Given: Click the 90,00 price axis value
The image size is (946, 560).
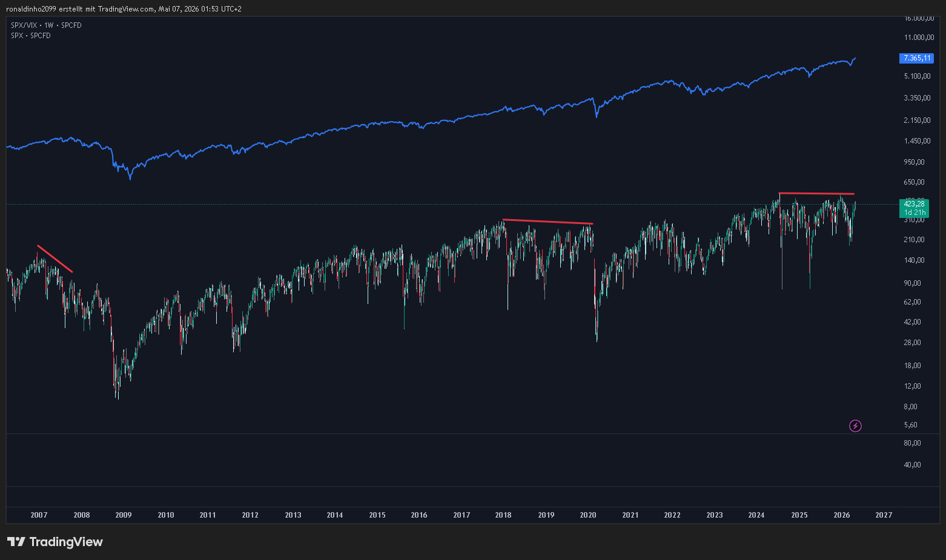Looking at the screenshot, I should pos(913,283).
